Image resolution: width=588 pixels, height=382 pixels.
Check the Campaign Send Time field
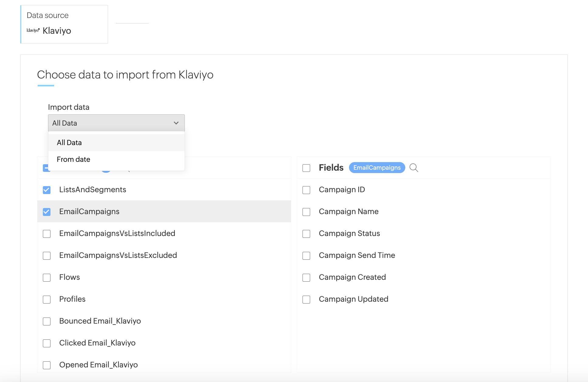click(x=306, y=255)
